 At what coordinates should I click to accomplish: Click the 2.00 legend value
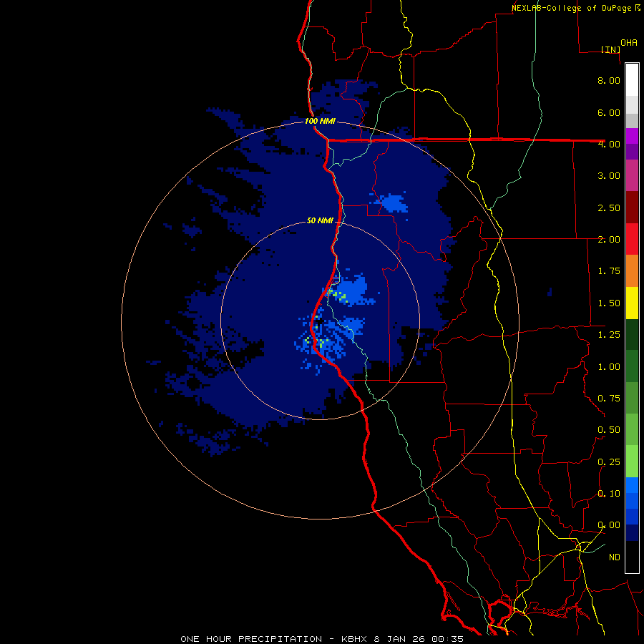[x=609, y=240]
